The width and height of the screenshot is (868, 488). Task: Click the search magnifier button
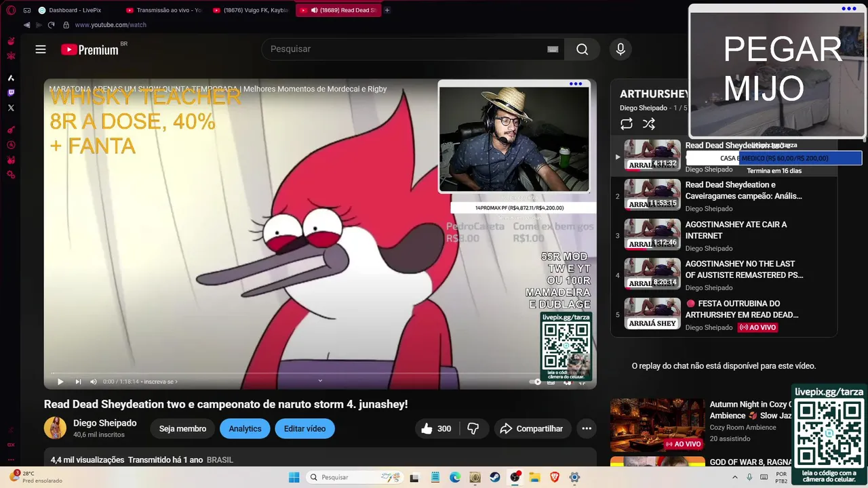click(x=582, y=49)
